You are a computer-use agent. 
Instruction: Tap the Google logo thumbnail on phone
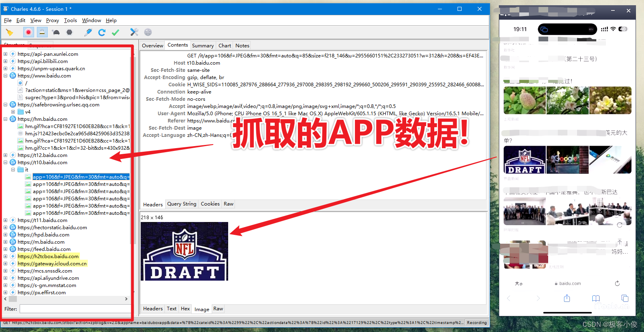[x=567, y=160]
